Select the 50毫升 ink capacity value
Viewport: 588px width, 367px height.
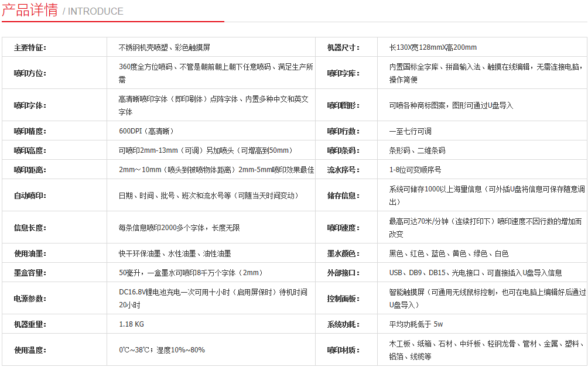(x=190, y=273)
